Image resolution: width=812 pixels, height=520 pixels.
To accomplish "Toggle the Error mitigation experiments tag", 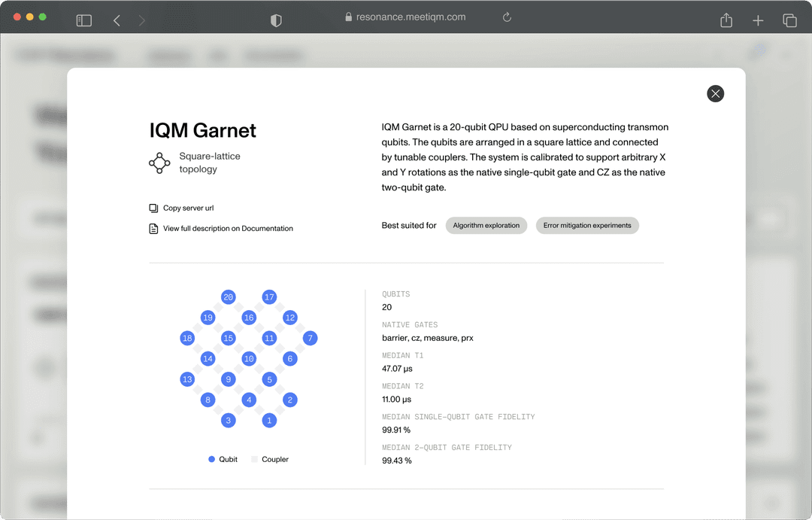I will click(587, 225).
